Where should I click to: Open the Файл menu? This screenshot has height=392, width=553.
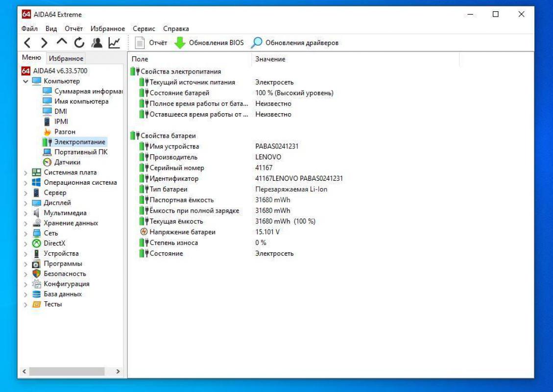[x=29, y=29]
